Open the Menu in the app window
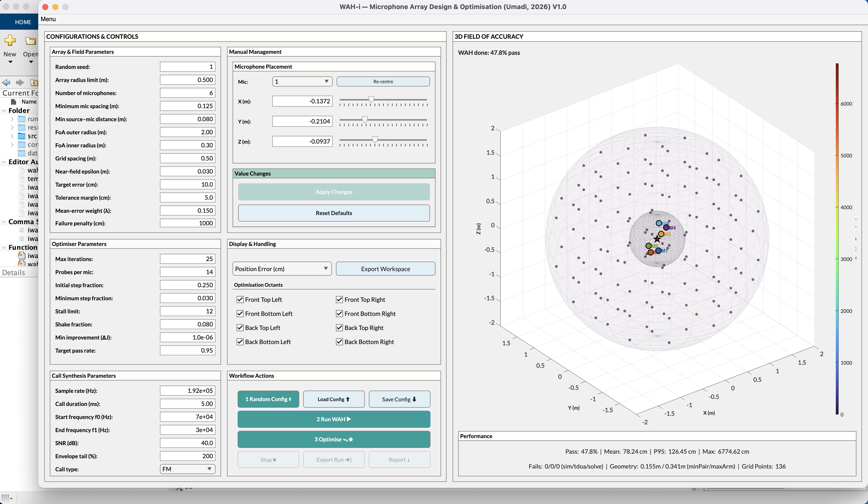 (48, 19)
